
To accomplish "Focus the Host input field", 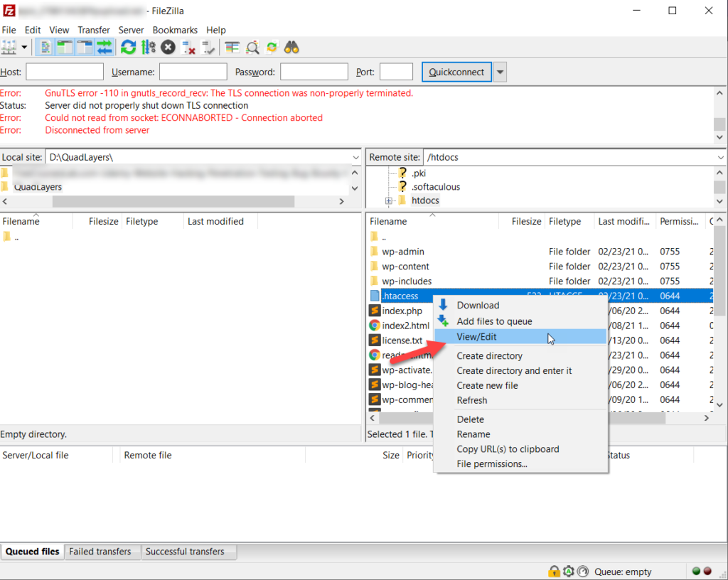I will pyautogui.click(x=65, y=72).
